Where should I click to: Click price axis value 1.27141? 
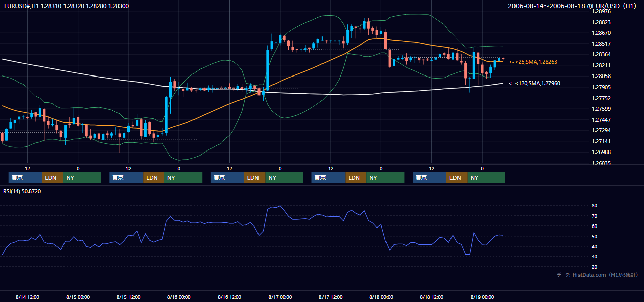601,141
